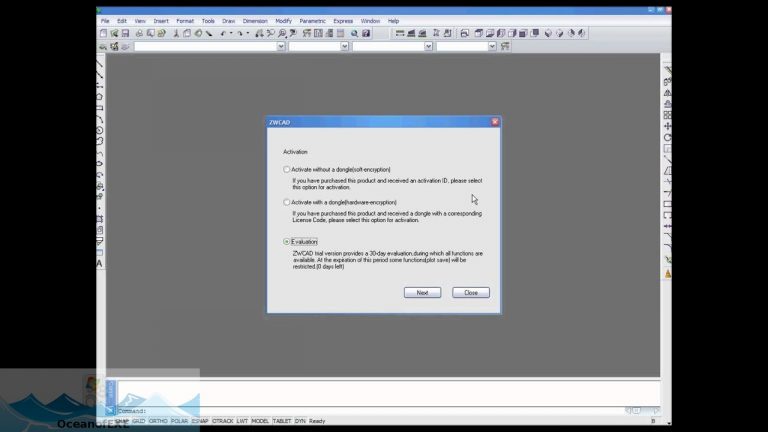Select the Circle draw tool
Screen dimensions: 768x432
(100, 131)
